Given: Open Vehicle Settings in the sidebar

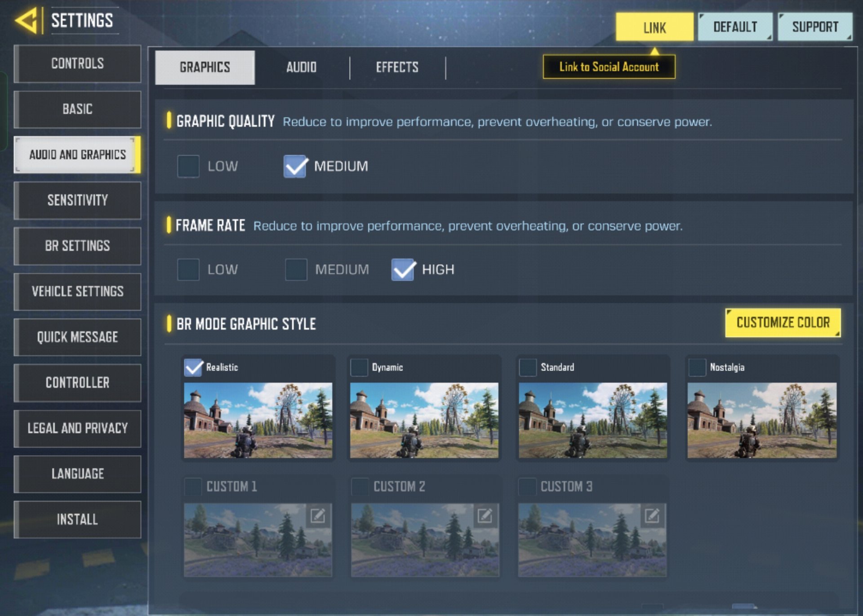Looking at the screenshot, I should [x=77, y=292].
